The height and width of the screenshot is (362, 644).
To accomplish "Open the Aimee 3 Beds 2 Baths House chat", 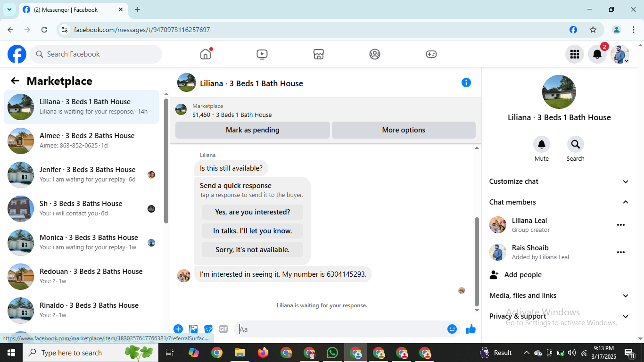I will [x=82, y=141].
